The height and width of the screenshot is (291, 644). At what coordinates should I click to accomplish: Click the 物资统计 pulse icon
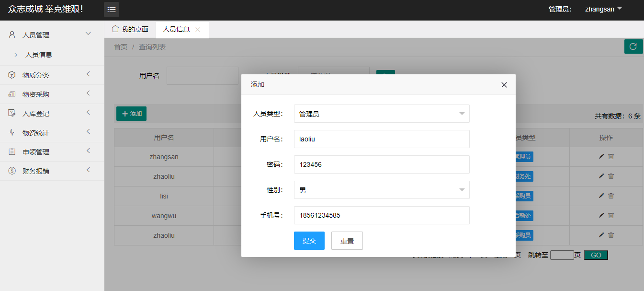tap(12, 132)
